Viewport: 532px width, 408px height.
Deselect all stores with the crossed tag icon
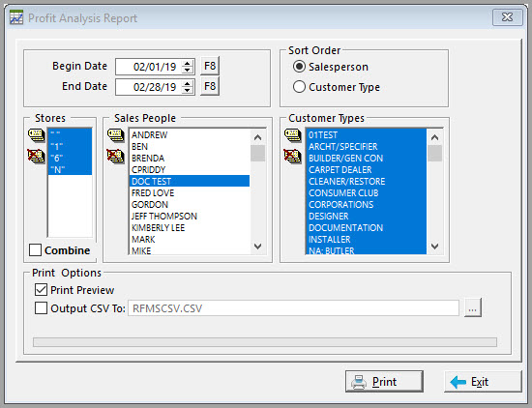36,156
